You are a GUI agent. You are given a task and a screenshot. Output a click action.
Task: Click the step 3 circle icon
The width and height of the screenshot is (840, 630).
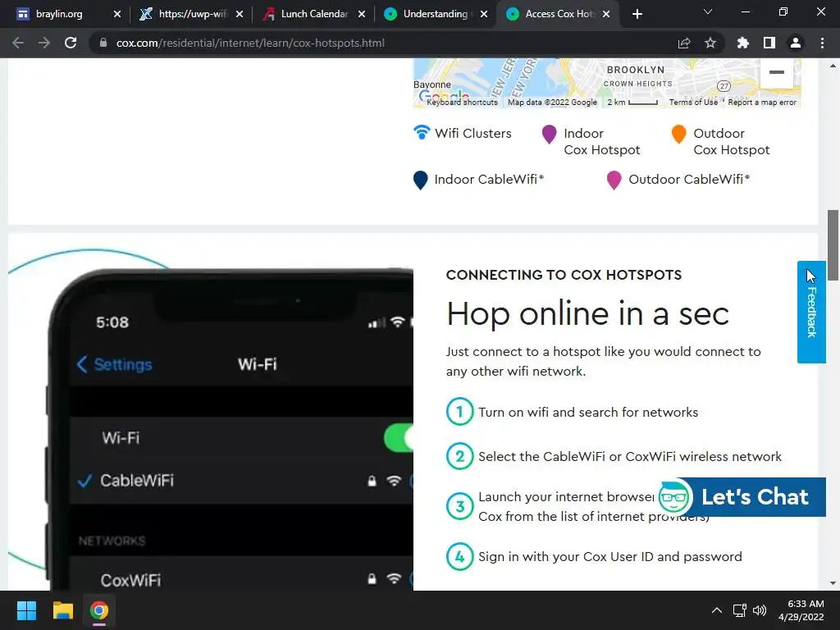(459, 506)
